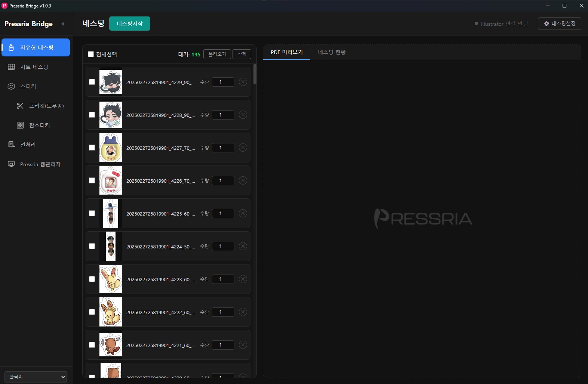The height and width of the screenshot is (384, 588).
Task: Switch to the 네스팅 현황 tab
Action: (x=332, y=52)
